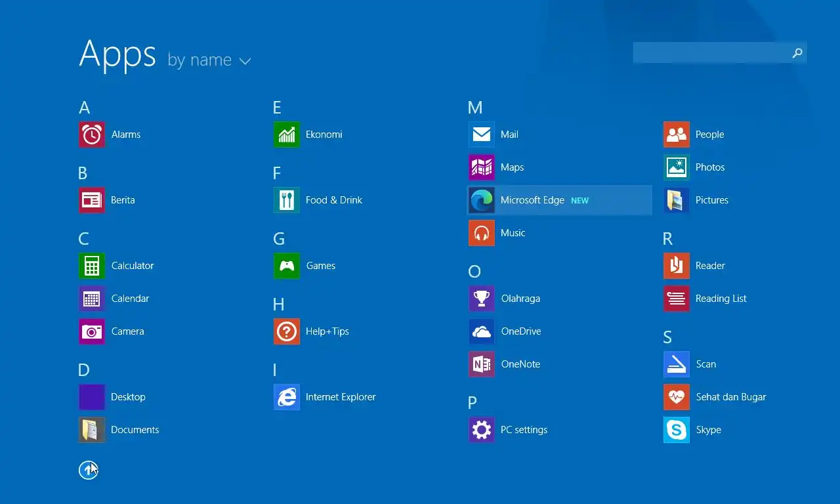Select the letter M group header
The width and height of the screenshot is (840, 504).
pos(475,108)
